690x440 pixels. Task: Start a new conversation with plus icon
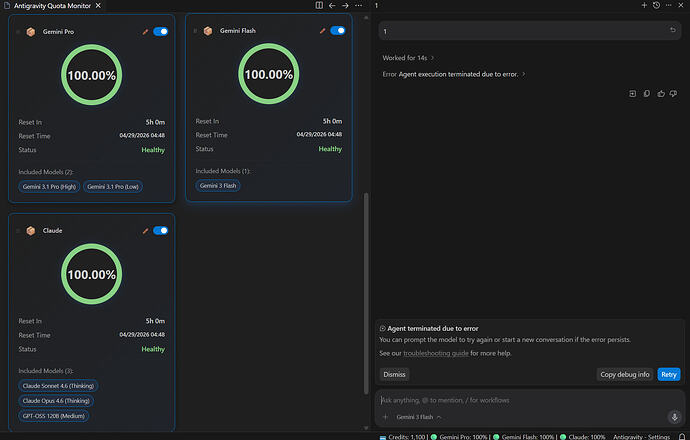click(644, 5)
